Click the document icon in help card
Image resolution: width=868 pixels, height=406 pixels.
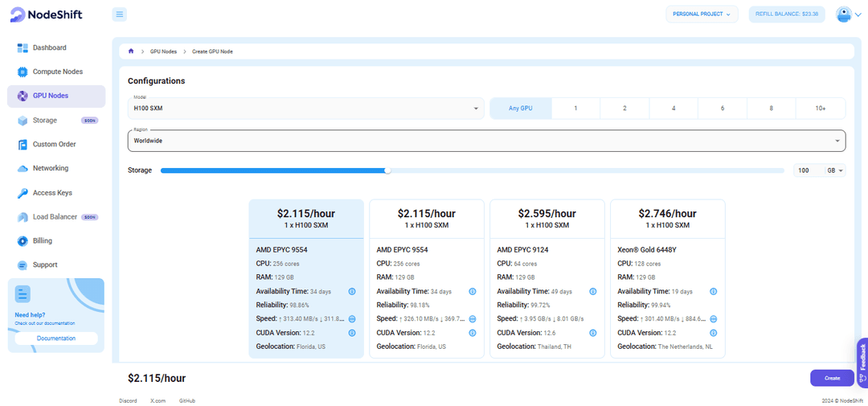click(x=23, y=293)
